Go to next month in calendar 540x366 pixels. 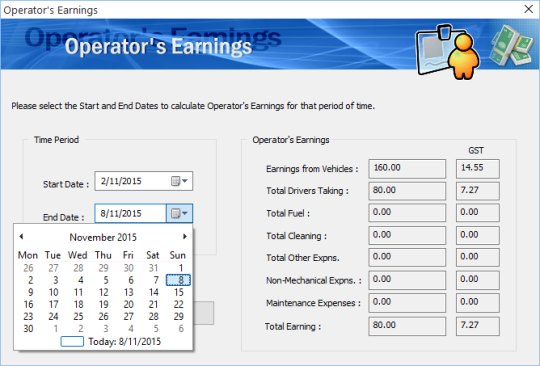tap(185, 236)
